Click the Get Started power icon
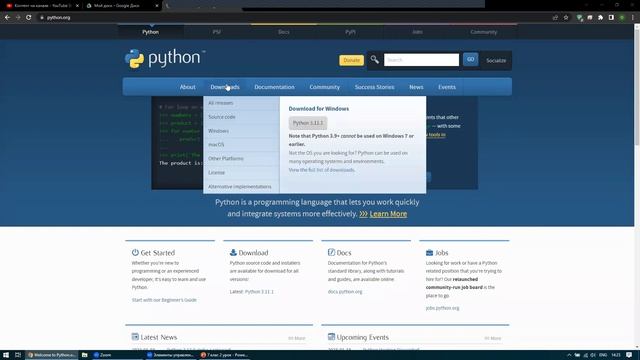Image resolution: width=640 pixels, height=360 pixels. click(135, 252)
